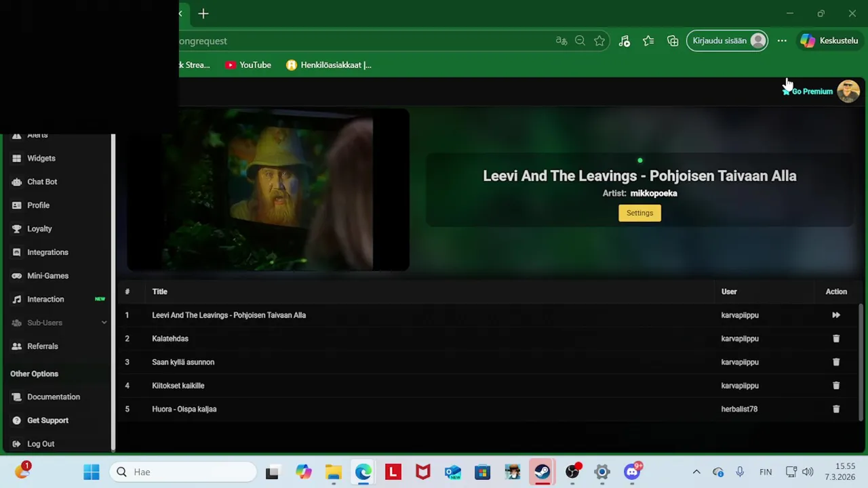868x488 pixels.
Task: Open the Windows Start menu
Action: point(91,472)
